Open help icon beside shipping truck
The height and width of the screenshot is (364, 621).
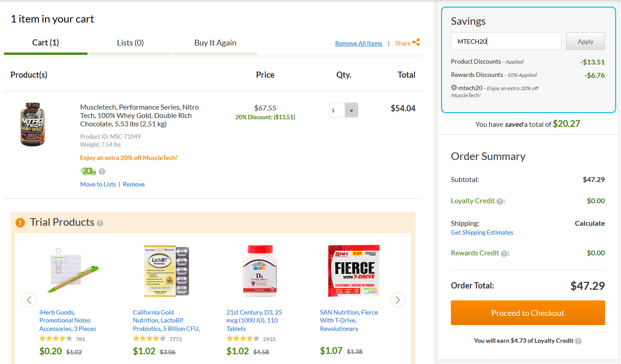pyautogui.click(x=102, y=171)
